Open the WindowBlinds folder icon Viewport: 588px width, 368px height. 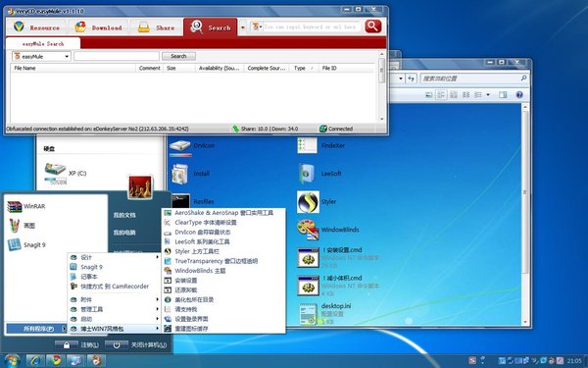click(308, 230)
